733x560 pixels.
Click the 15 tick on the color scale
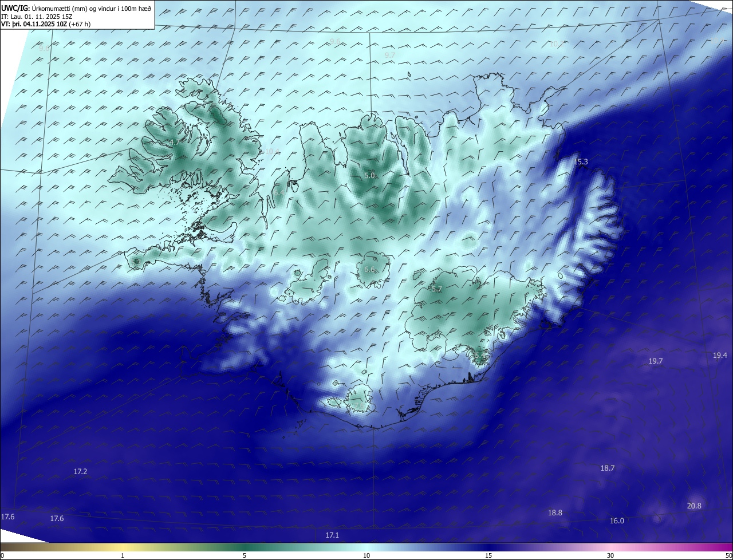[x=488, y=556]
